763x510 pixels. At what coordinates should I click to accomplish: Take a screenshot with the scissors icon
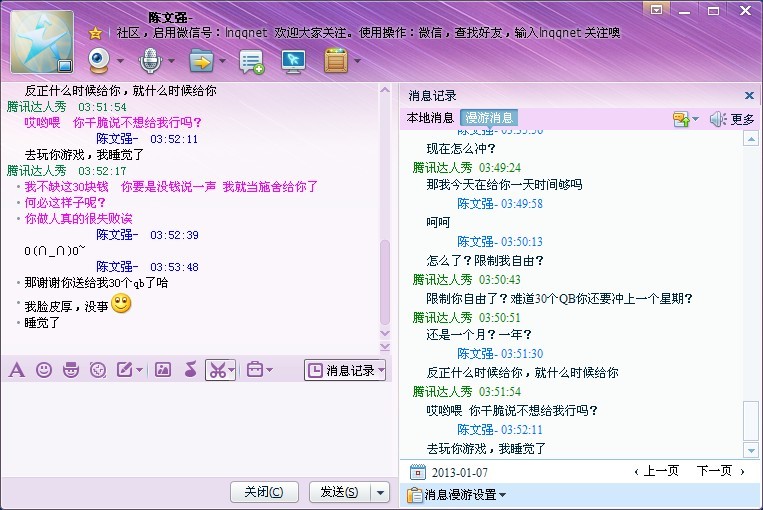coord(218,370)
